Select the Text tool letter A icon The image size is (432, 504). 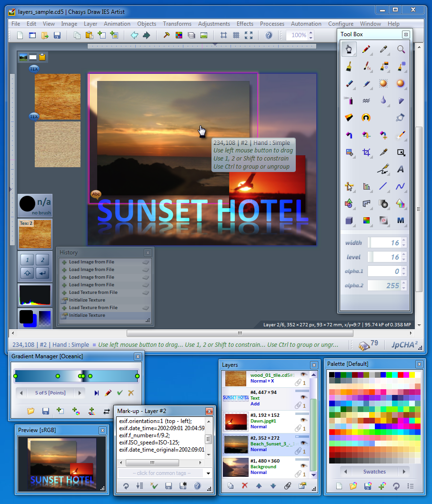(401, 169)
